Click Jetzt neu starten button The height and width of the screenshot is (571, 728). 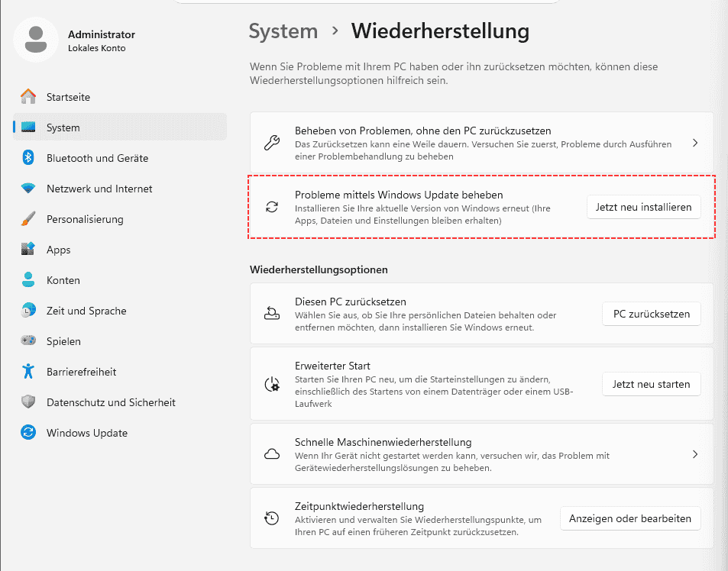(652, 384)
